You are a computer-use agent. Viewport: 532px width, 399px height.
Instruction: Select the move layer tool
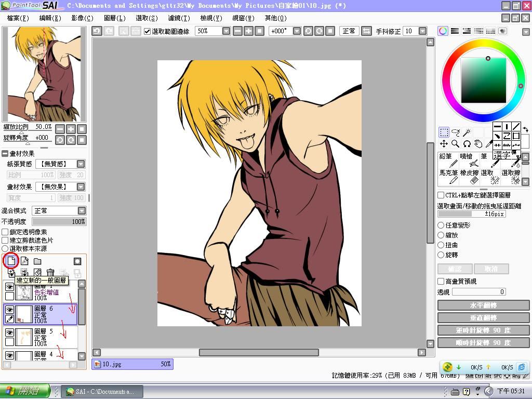444,144
